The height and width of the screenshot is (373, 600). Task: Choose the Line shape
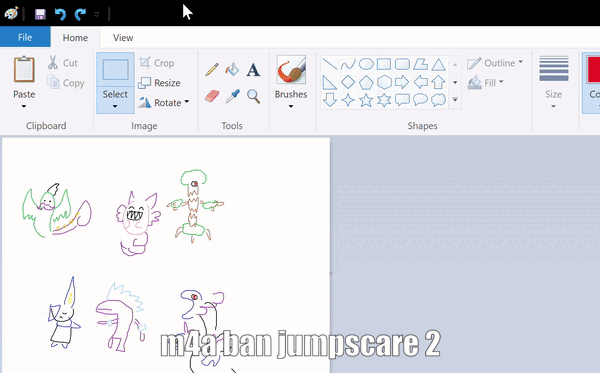pyautogui.click(x=329, y=64)
